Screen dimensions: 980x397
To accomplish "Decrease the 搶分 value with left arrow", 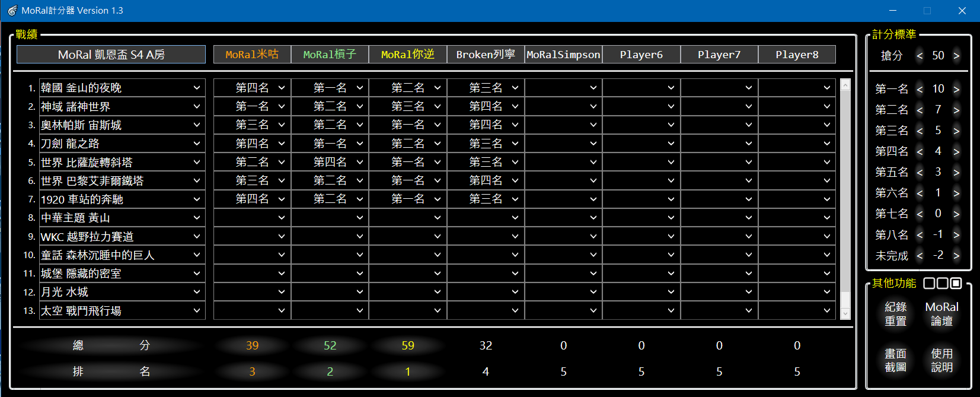I will [x=920, y=56].
